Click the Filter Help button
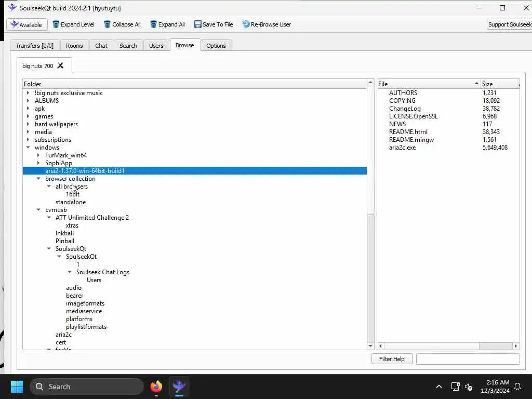This screenshot has width=532, height=399. pos(392,359)
